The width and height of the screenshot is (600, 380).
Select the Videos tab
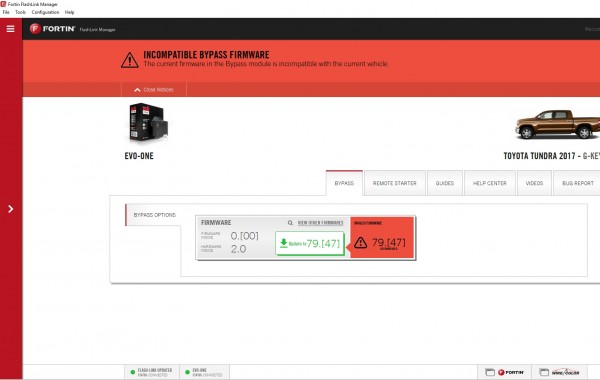click(x=534, y=183)
